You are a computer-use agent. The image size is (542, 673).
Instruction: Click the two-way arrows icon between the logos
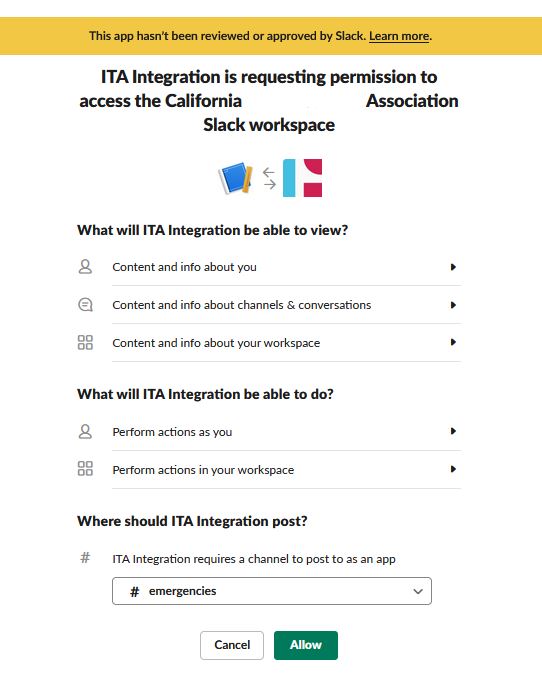coord(269,178)
